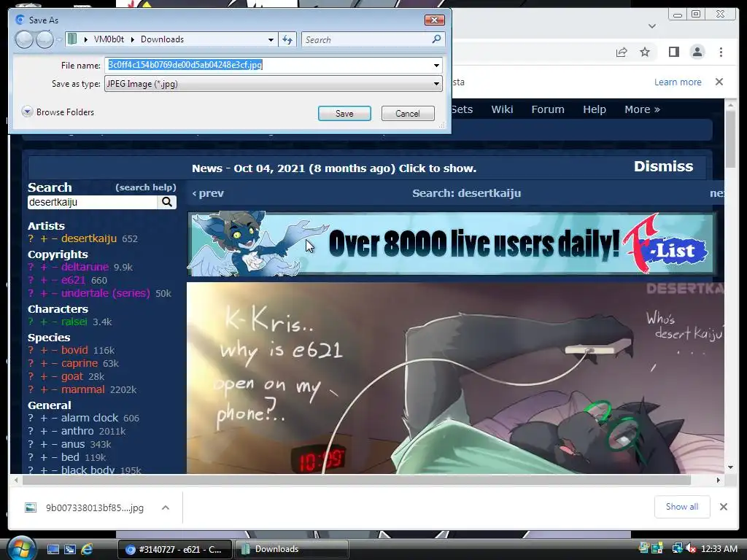Click the F-List advertisement banner
747x560 pixels.
pyautogui.click(x=452, y=244)
